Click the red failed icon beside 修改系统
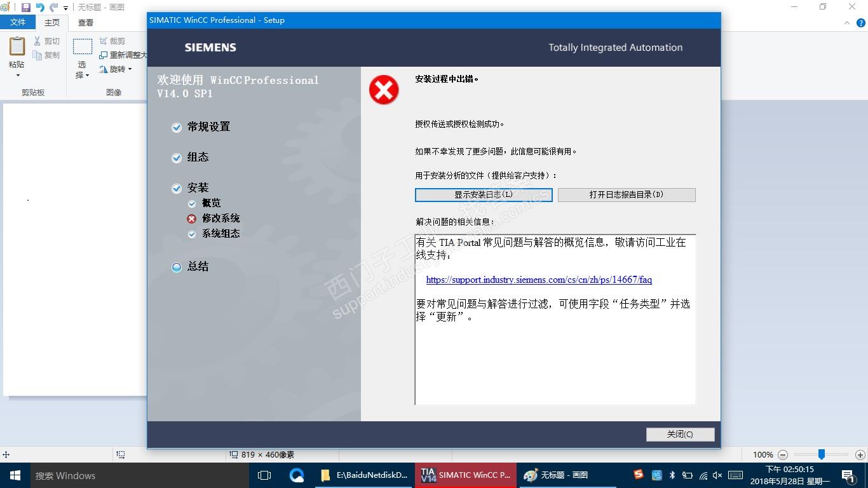 [192, 219]
